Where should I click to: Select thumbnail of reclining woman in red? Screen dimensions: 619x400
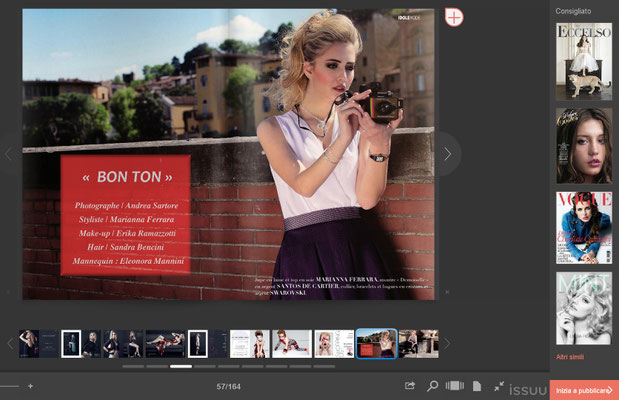165,344
